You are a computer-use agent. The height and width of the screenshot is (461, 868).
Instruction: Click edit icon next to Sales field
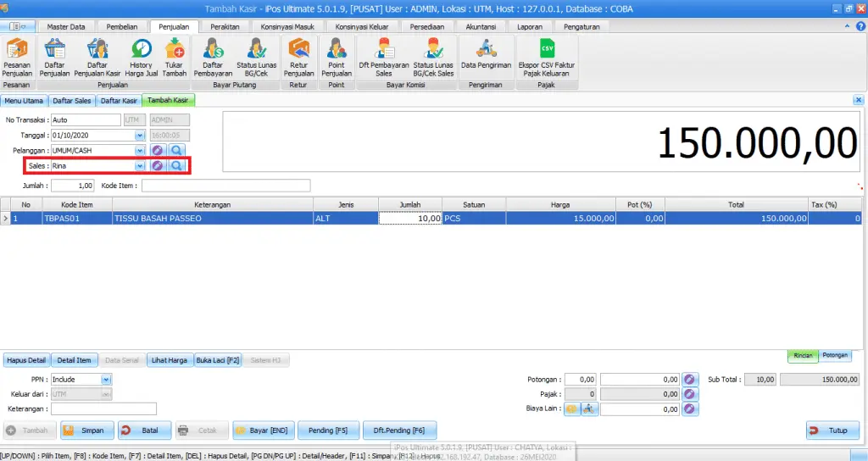point(157,165)
